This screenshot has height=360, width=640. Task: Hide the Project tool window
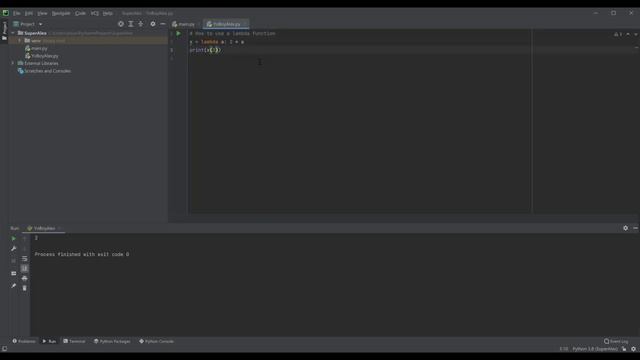(162, 24)
